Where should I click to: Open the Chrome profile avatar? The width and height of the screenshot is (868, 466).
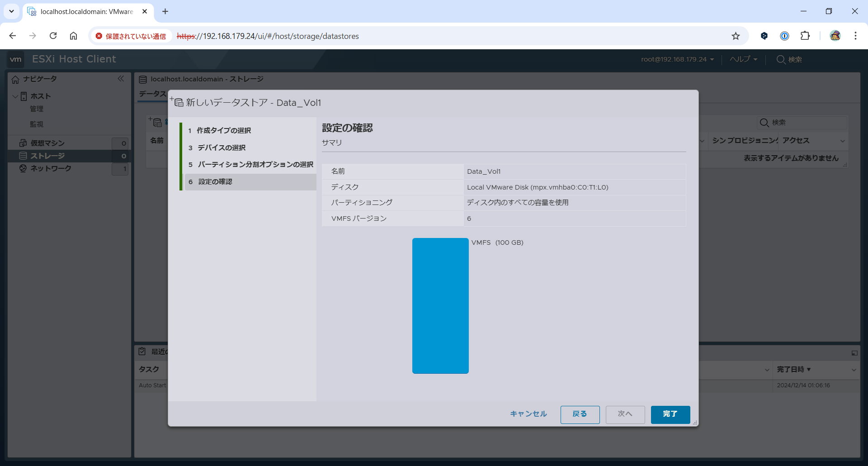(x=835, y=36)
